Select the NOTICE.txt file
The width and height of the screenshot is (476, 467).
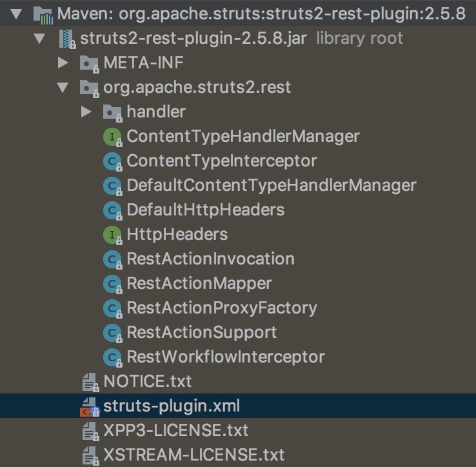coord(148,381)
